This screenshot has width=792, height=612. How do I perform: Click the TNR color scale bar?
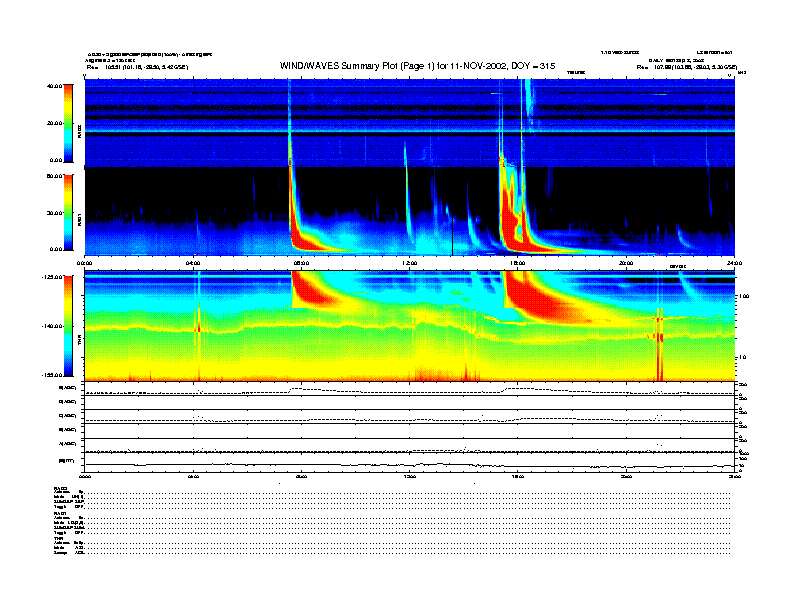68,326
